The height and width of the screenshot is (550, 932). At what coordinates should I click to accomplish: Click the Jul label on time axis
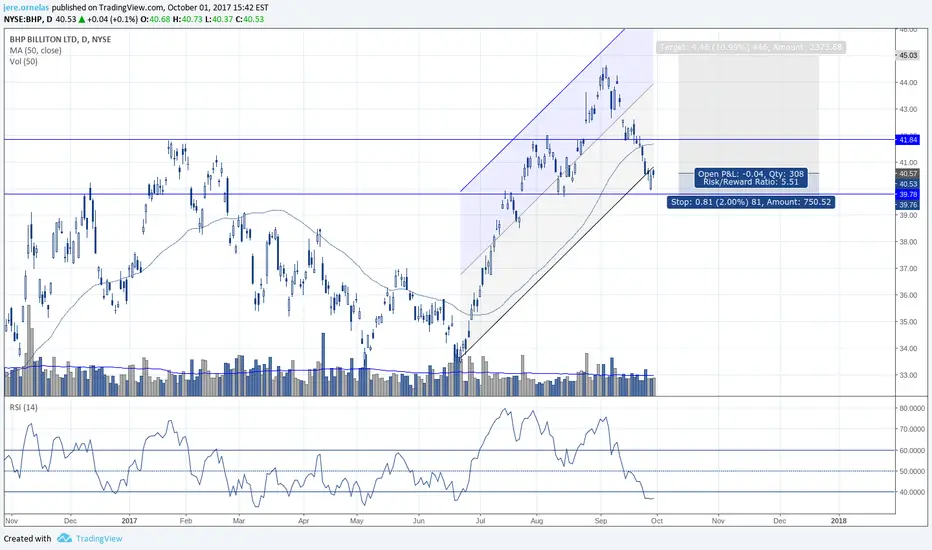[480, 521]
